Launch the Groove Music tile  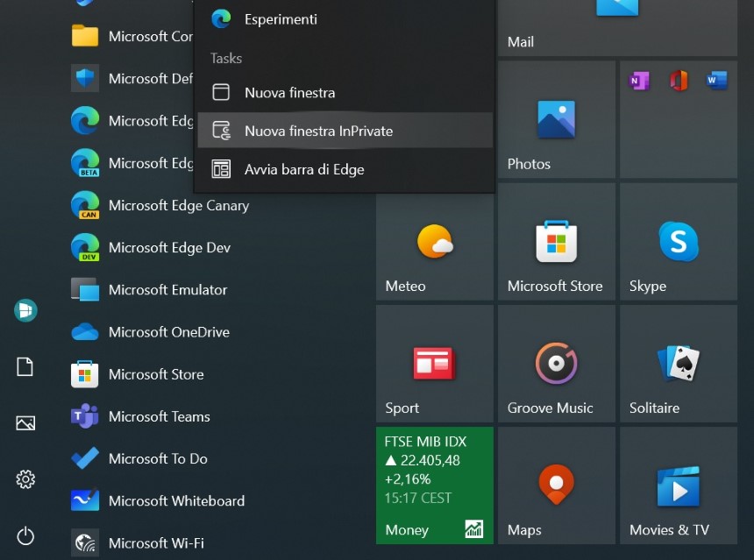[557, 364]
